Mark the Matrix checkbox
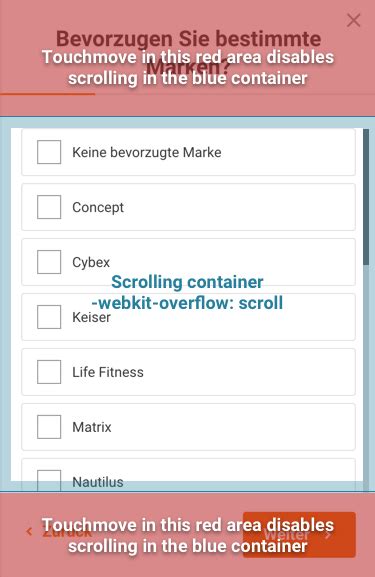375x577 pixels. click(49, 427)
